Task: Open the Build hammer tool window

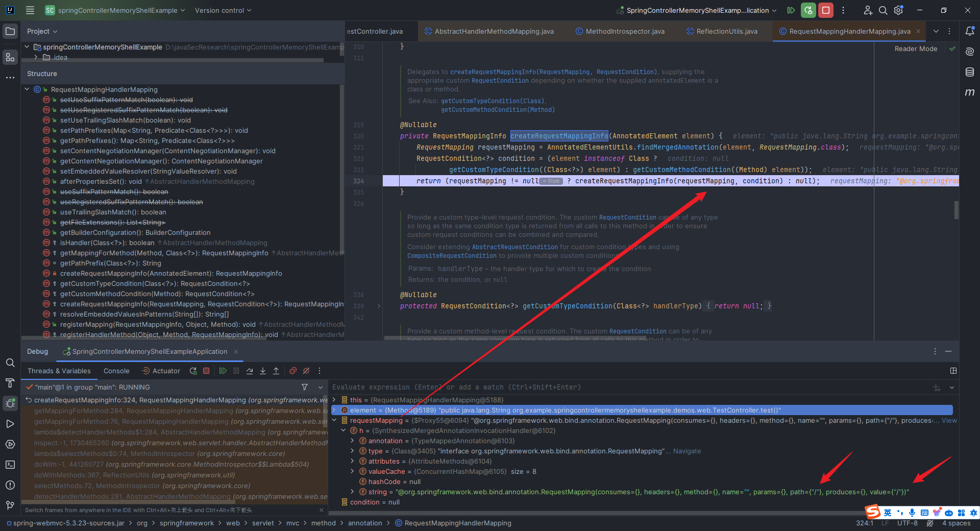Action: (x=10, y=383)
